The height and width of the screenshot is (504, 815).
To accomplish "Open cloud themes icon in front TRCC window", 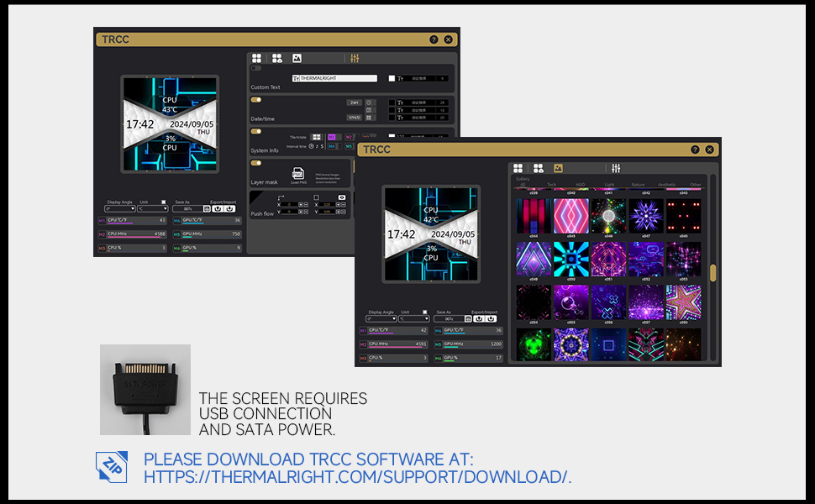I will 539,168.
